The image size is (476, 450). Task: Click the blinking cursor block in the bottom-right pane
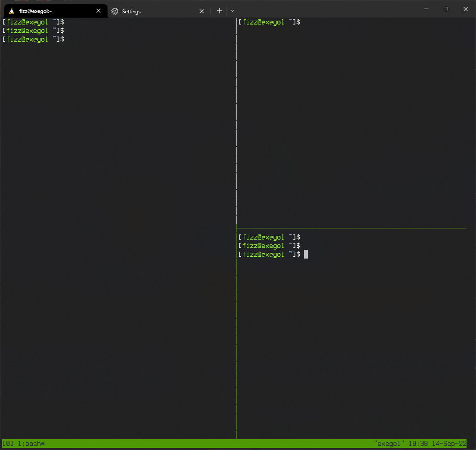tap(306, 254)
